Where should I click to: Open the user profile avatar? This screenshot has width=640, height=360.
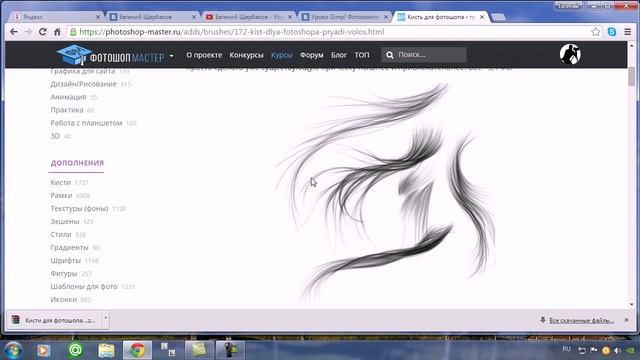[x=570, y=54]
